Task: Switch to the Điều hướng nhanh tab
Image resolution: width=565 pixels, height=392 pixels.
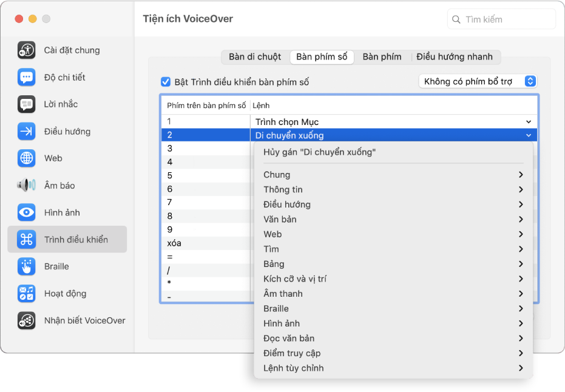Action: (455, 57)
